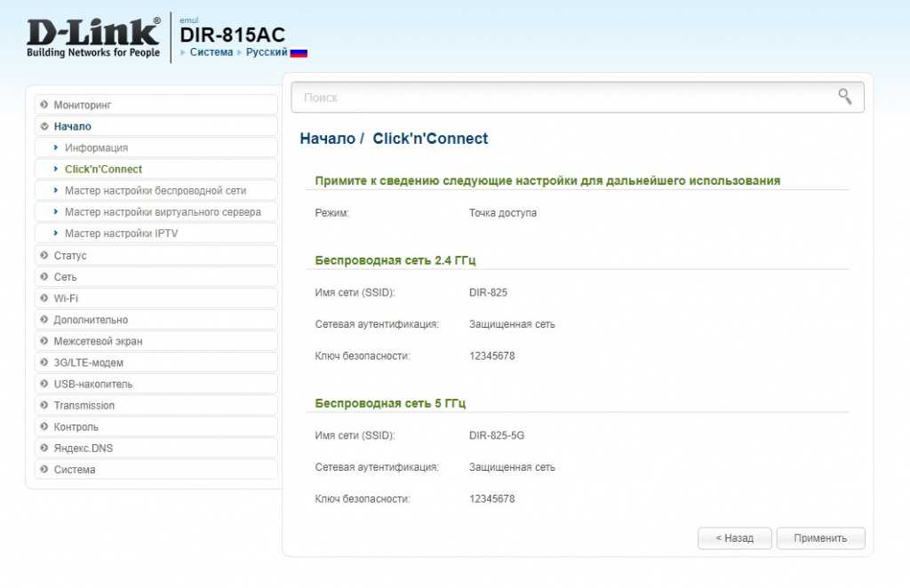Click the magnifying glass search icon

point(844,97)
